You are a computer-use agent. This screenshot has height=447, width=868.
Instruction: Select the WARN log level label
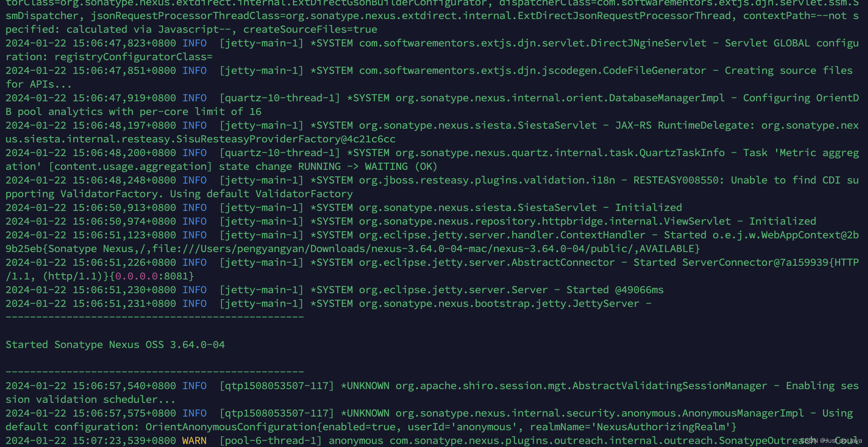tap(194, 441)
